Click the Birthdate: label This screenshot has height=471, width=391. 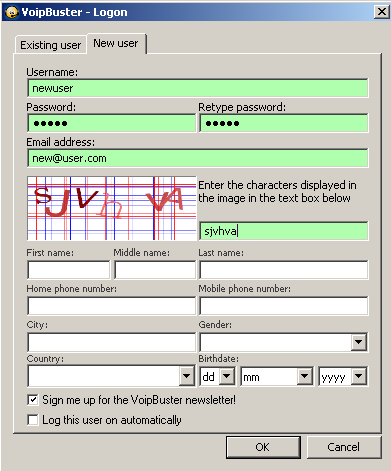(x=219, y=359)
